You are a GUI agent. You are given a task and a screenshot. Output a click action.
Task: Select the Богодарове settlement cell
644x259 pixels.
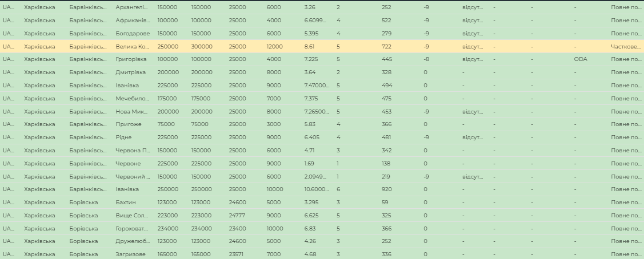[x=132, y=33]
